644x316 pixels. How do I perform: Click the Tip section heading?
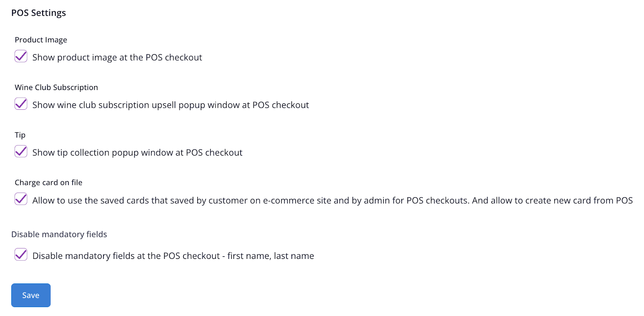click(20, 135)
